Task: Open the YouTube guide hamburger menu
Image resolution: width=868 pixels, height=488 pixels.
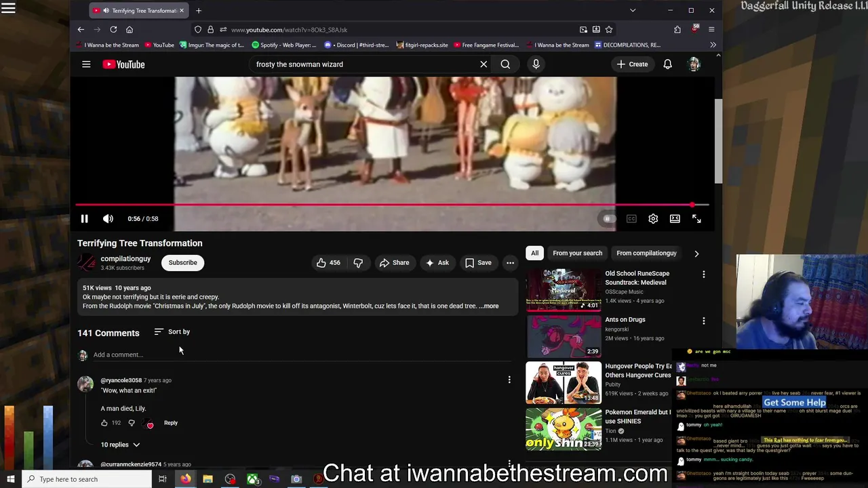Action: 86,64
